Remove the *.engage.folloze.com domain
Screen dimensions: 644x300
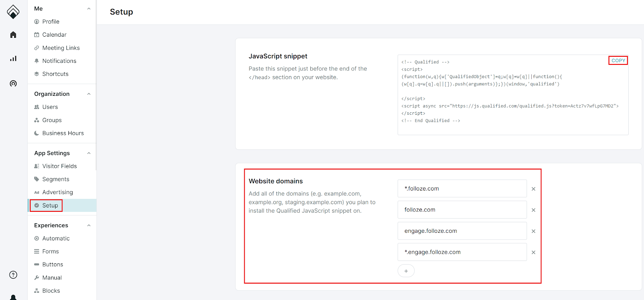tap(533, 252)
